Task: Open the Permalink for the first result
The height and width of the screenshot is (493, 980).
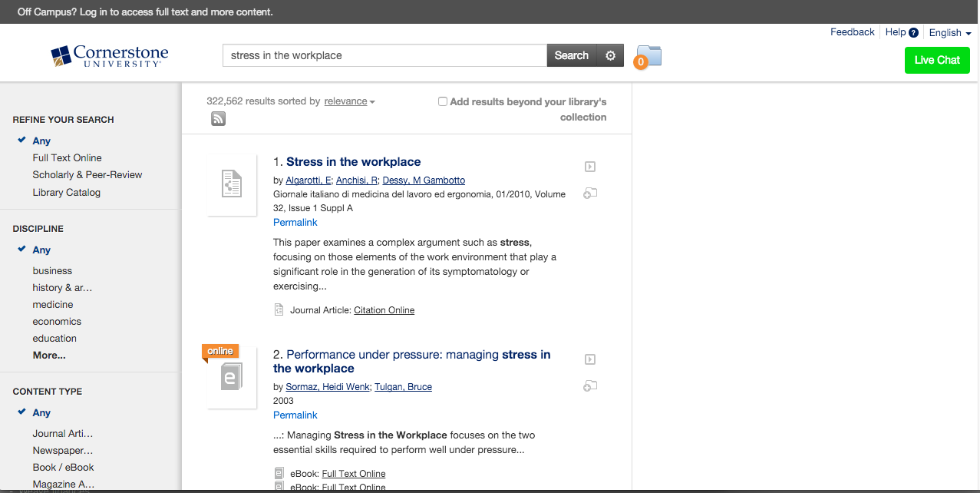Action: 295,222
